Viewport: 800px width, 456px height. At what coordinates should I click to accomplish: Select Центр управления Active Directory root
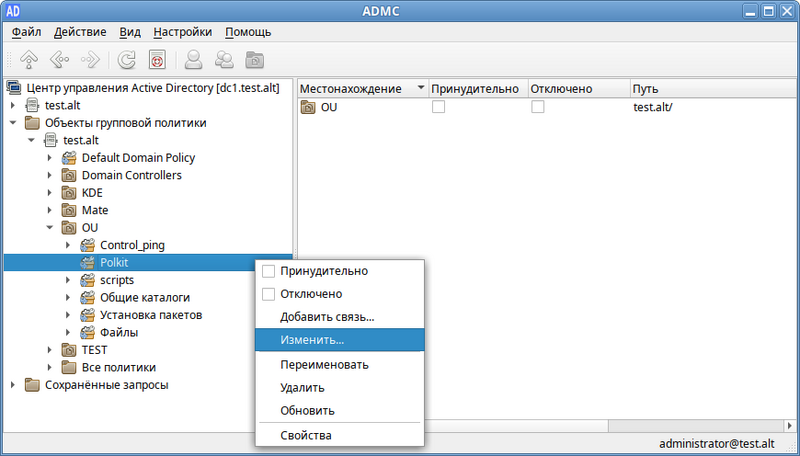[153, 88]
